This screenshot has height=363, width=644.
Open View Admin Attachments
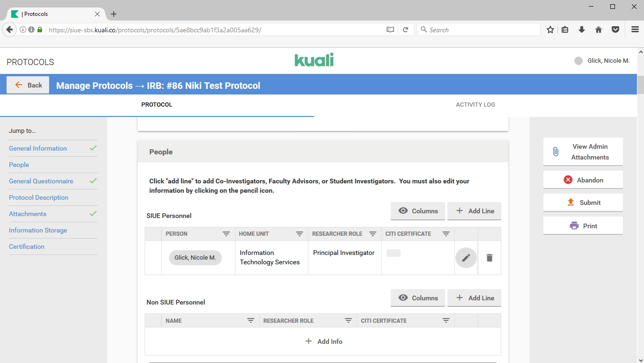pos(583,152)
